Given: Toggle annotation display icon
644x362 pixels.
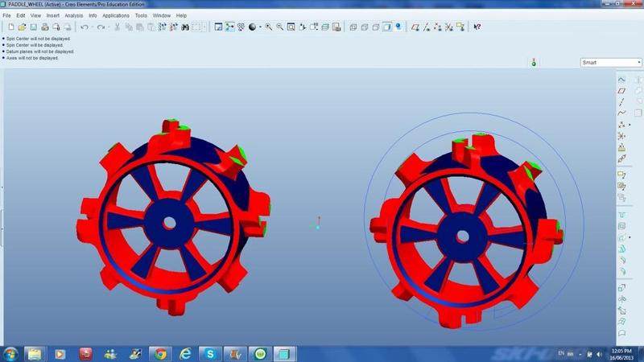Looking at the screenshot, I should pyautogui.click(x=460, y=27).
